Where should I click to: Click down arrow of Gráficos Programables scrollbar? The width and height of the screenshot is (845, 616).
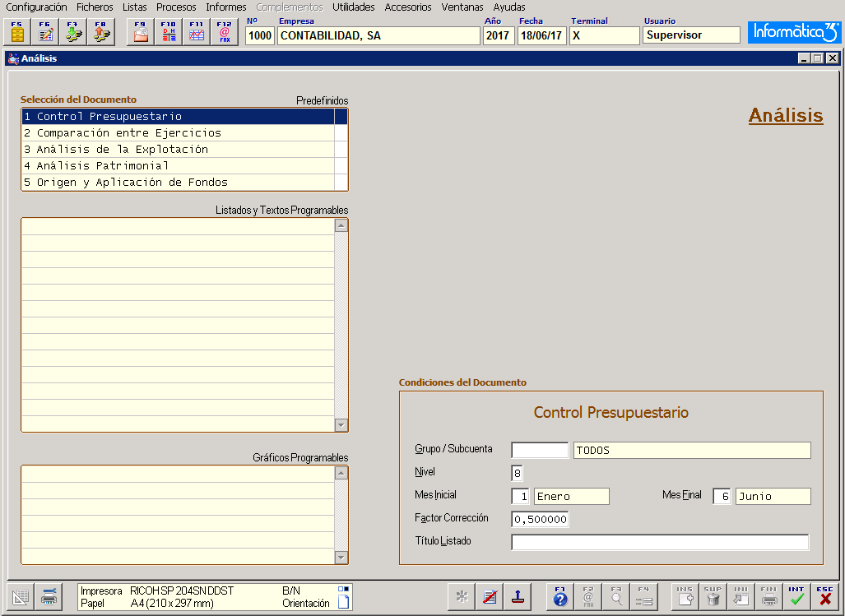tap(341, 558)
